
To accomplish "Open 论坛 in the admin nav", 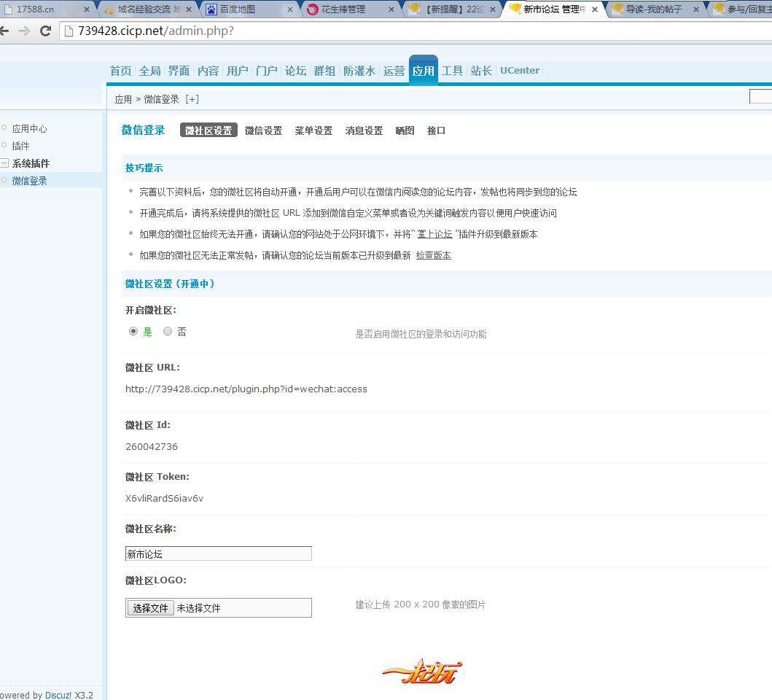I will (295, 71).
